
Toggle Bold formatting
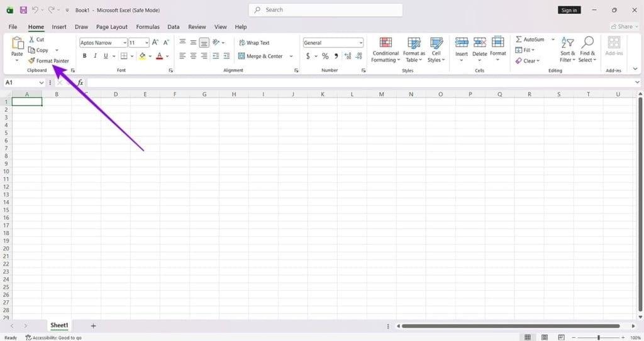(85, 56)
